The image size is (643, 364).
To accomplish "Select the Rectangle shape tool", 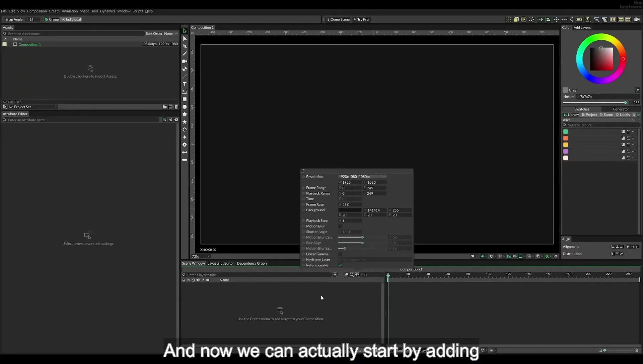I will (185, 99).
